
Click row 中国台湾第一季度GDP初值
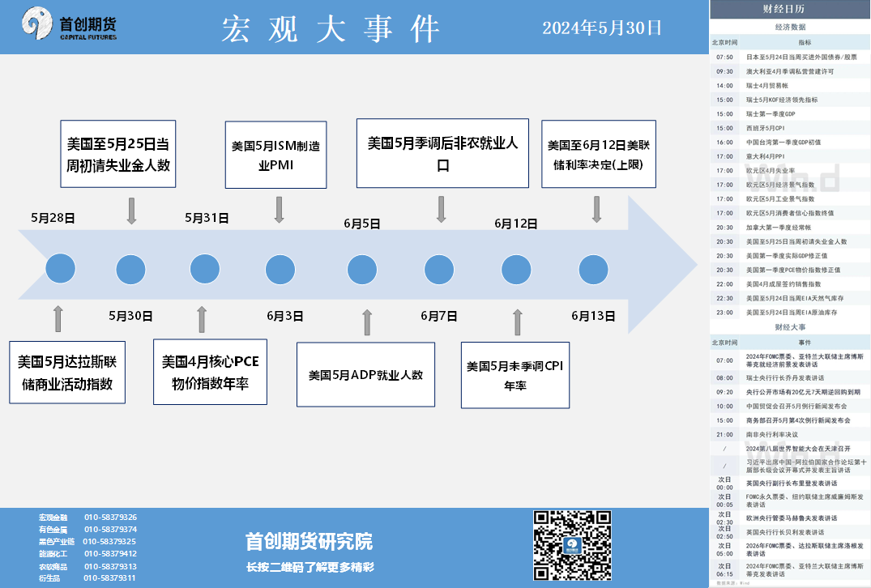[x=791, y=143]
